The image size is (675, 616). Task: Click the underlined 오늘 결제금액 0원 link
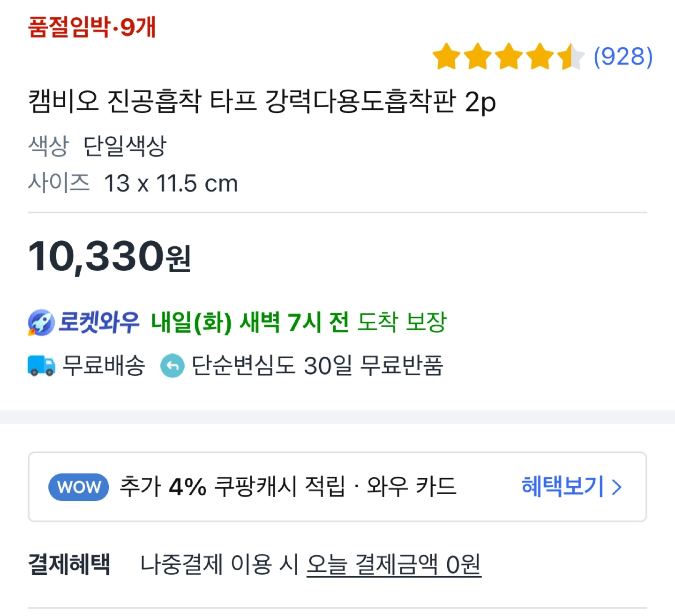tap(394, 564)
